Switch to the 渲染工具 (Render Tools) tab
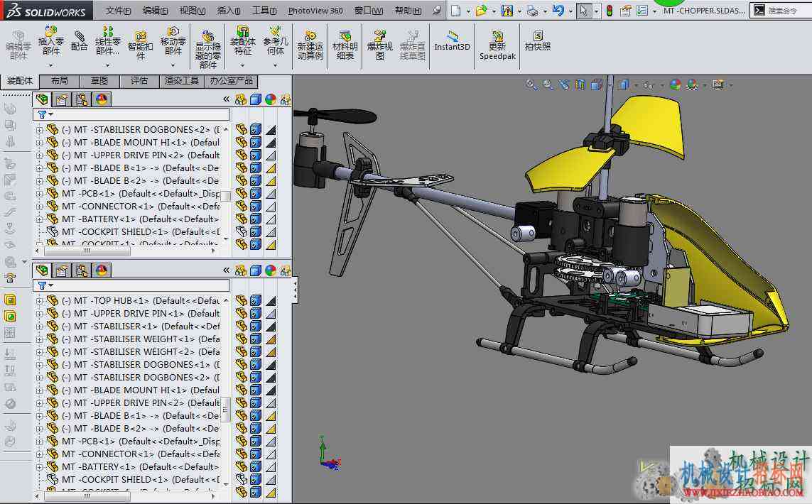 click(x=181, y=81)
